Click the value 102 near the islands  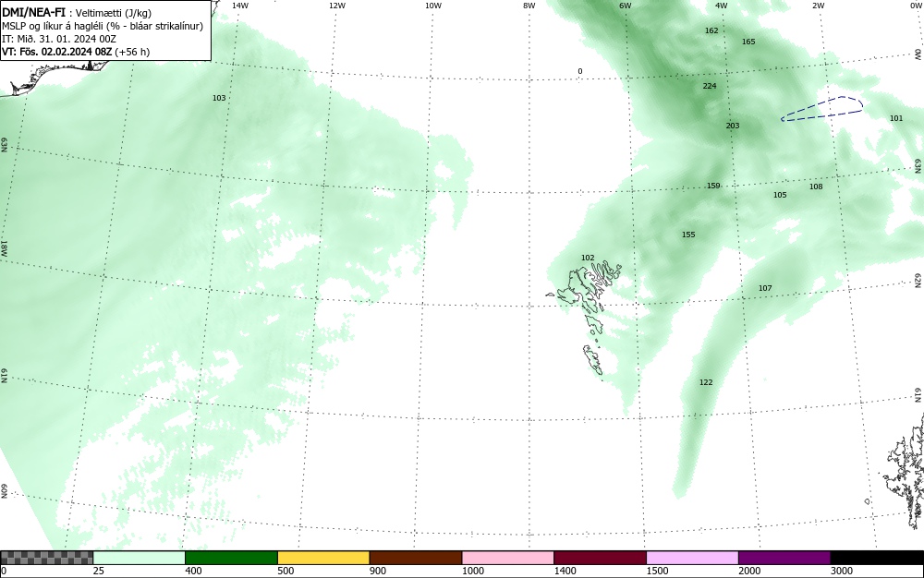point(588,258)
